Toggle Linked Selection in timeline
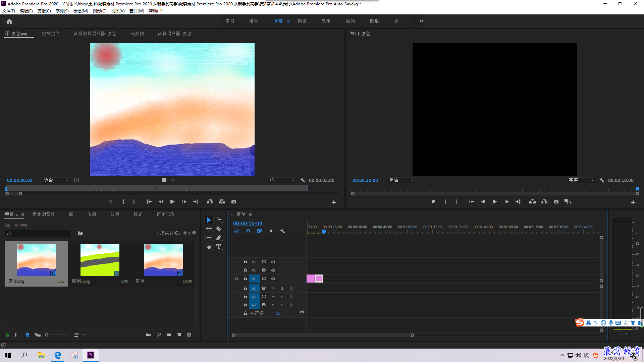This screenshot has width=644, height=362. tap(260, 231)
